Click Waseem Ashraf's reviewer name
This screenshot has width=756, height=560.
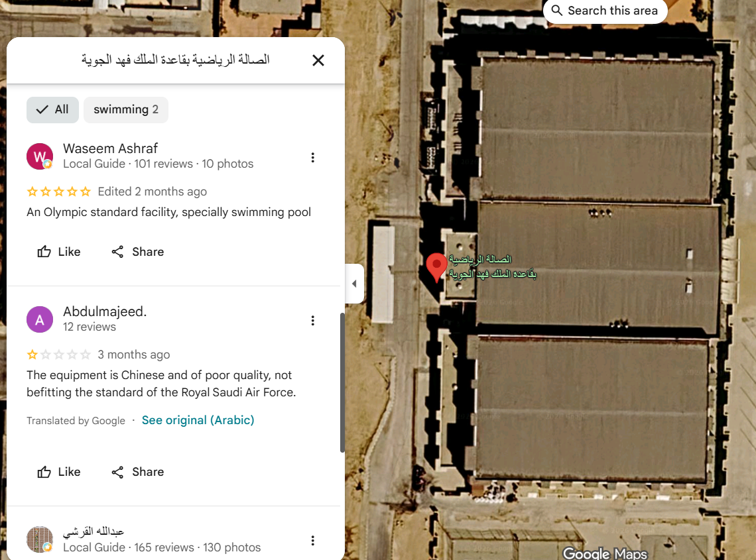point(110,148)
